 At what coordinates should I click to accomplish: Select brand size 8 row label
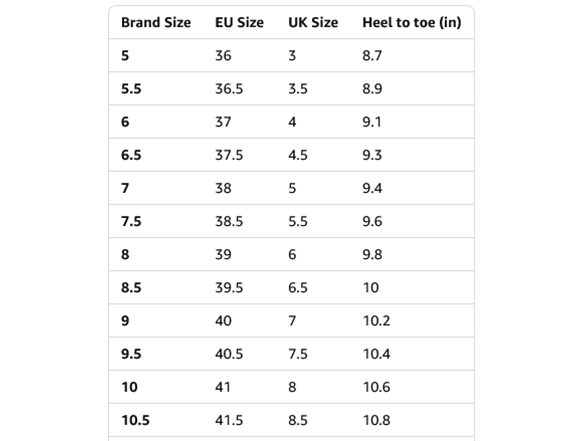(x=125, y=254)
